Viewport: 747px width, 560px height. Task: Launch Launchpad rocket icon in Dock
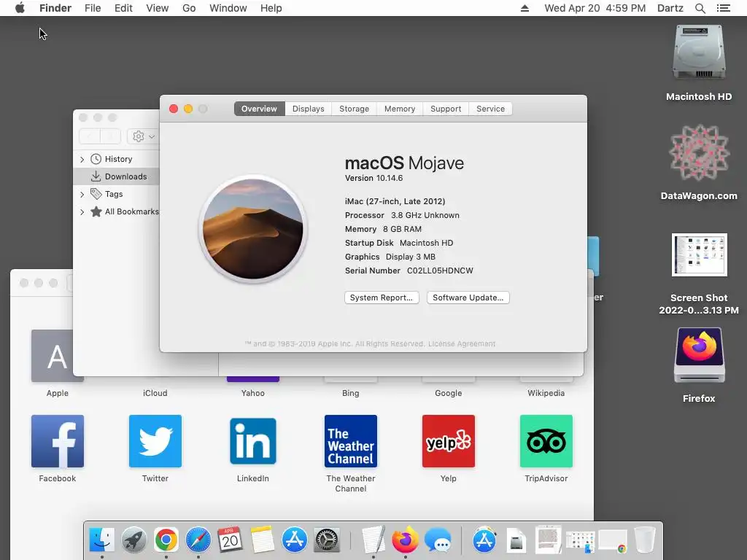coord(134,540)
